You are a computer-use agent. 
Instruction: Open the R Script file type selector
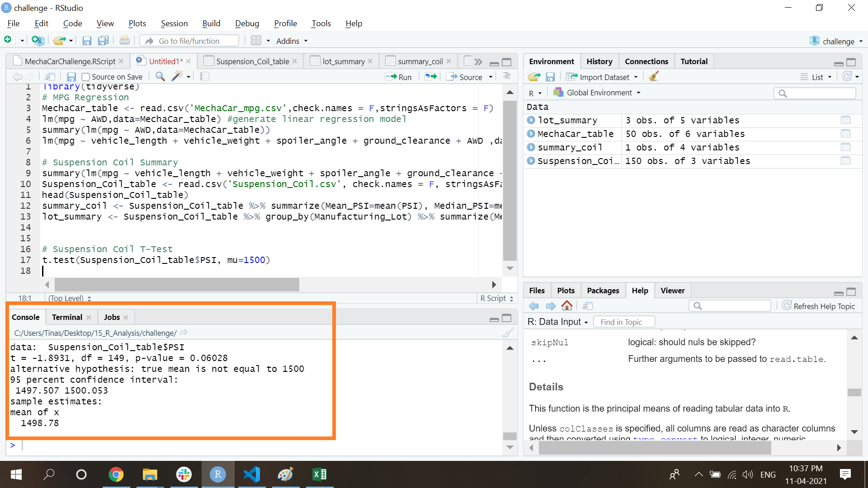tap(496, 298)
